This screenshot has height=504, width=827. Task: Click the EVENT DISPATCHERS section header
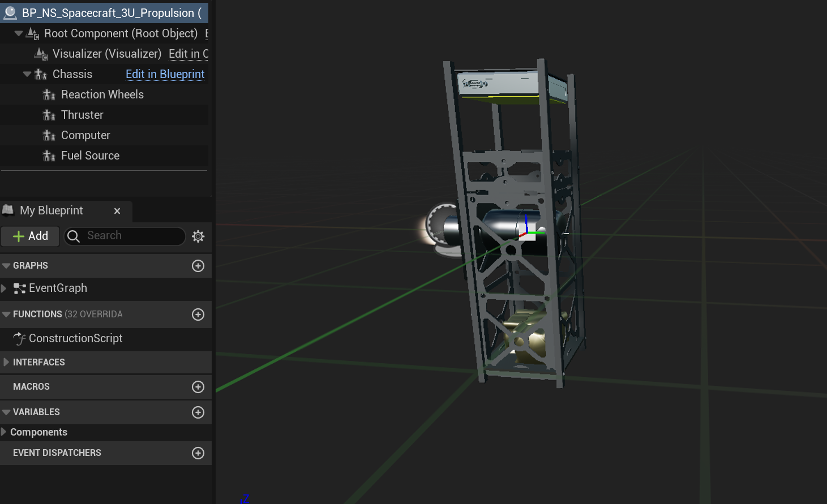(106, 453)
